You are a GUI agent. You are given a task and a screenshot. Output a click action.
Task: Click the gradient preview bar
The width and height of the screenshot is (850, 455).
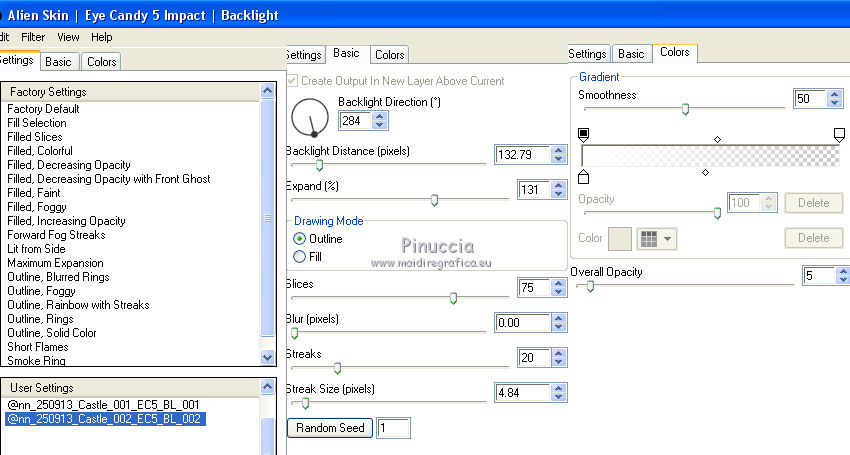coord(710,156)
